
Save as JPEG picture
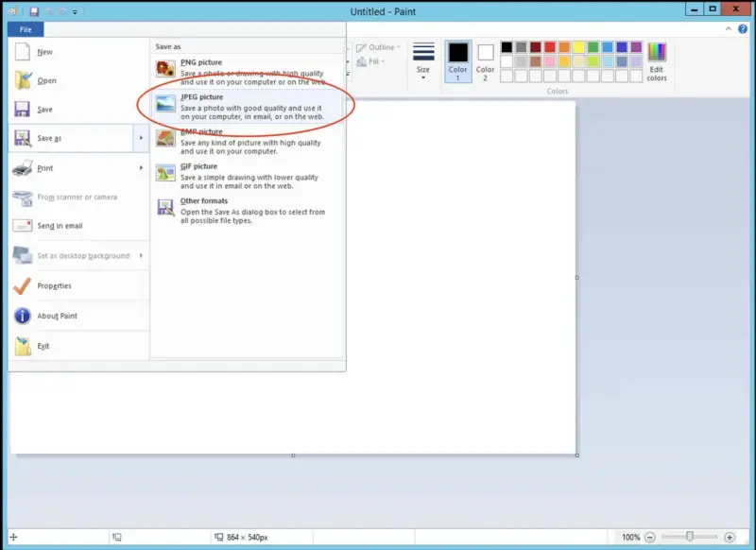click(x=248, y=107)
